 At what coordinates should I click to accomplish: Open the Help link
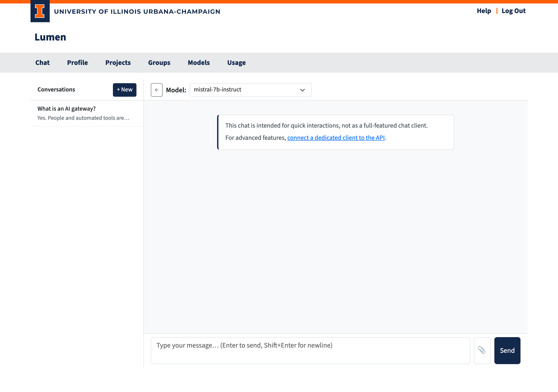[484, 11]
